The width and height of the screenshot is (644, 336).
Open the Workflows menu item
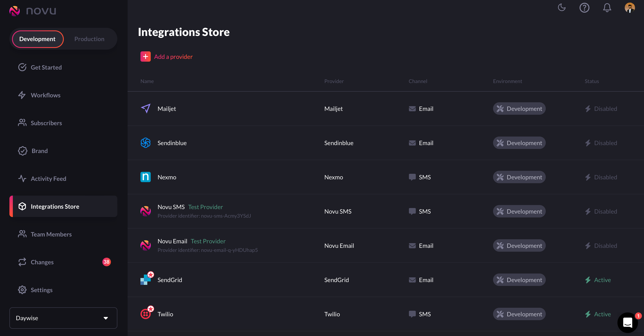point(46,95)
